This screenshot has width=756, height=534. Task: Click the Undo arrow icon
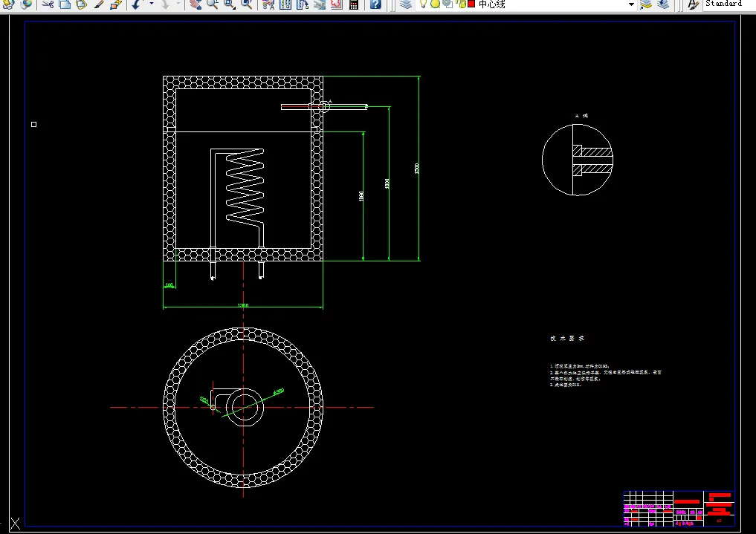(137, 4)
